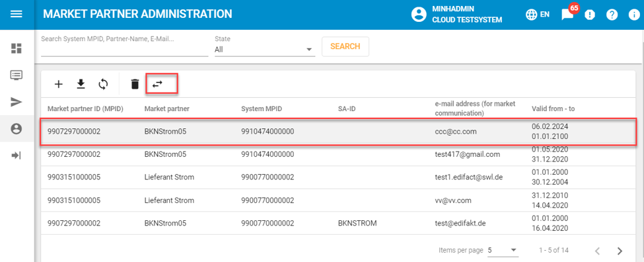The width and height of the screenshot is (644, 262).
Task: Select row with email test1.edifact@swl.de
Action: click(338, 177)
